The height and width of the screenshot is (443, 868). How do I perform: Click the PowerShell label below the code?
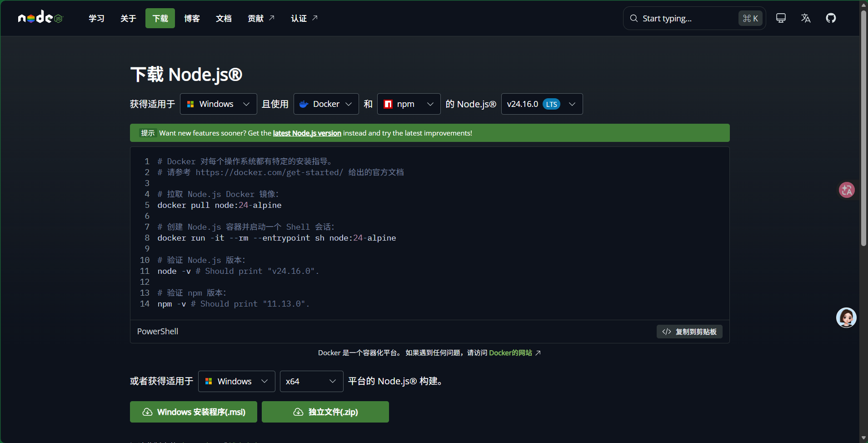coord(158,332)
